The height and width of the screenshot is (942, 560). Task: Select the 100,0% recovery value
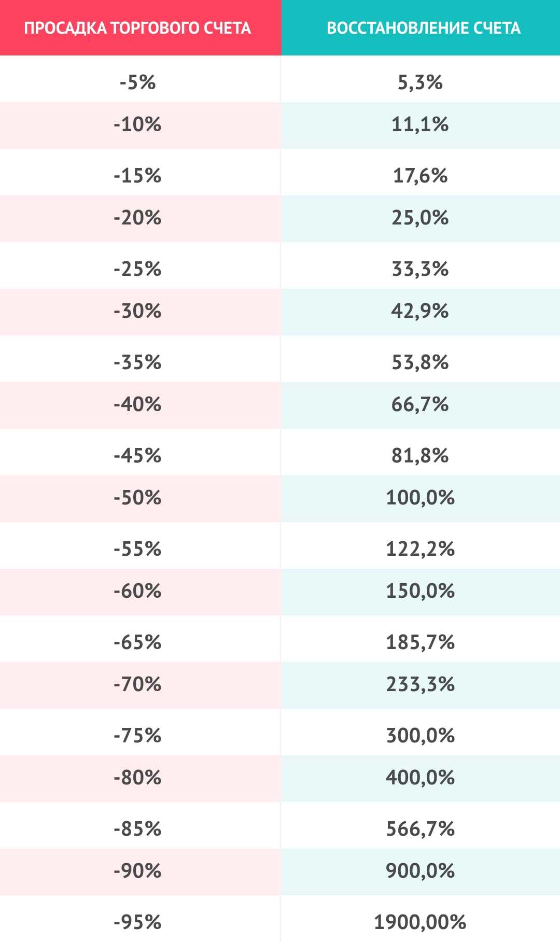pos(420,498)
